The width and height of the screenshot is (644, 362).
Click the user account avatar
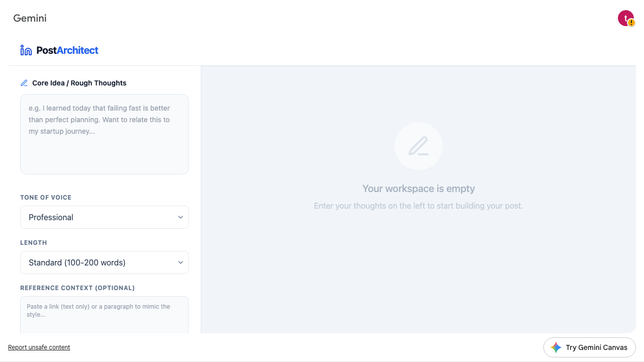(x=626, y=18)
